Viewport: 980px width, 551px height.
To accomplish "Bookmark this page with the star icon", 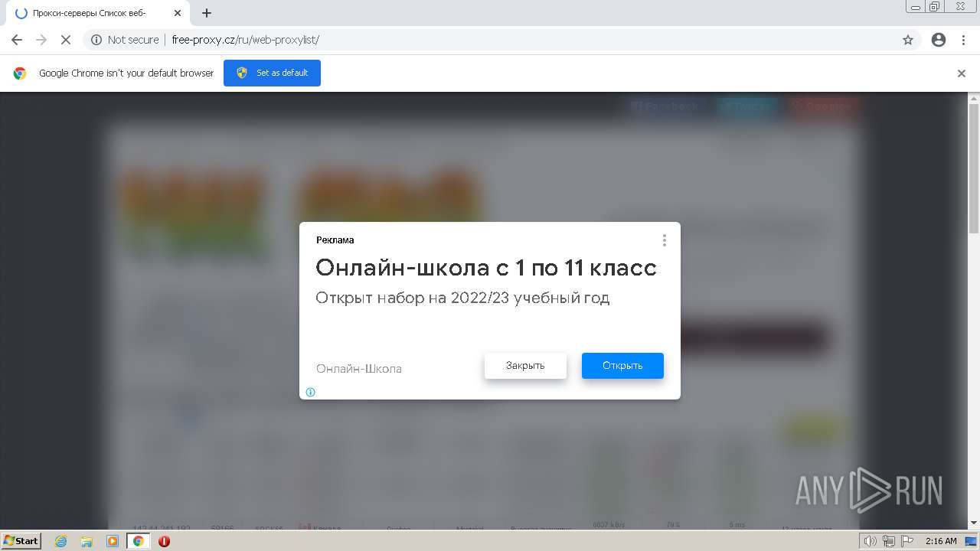I will tap(908, 40).
